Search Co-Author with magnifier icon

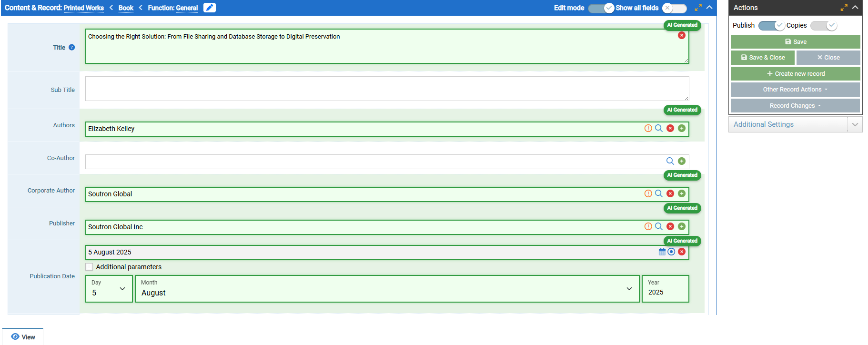pyautogui.click(x=670, y=161)
